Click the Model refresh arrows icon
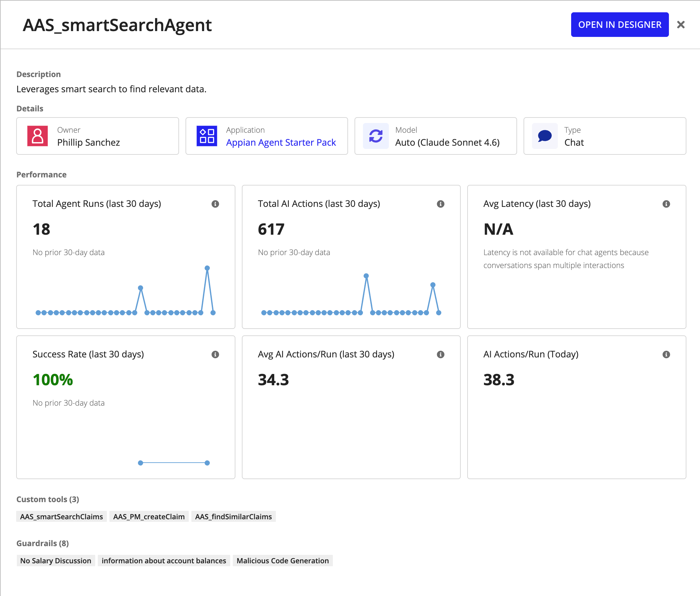Image resolution: width=700 pixels, height=596 pixels. [x=376, y=136]
